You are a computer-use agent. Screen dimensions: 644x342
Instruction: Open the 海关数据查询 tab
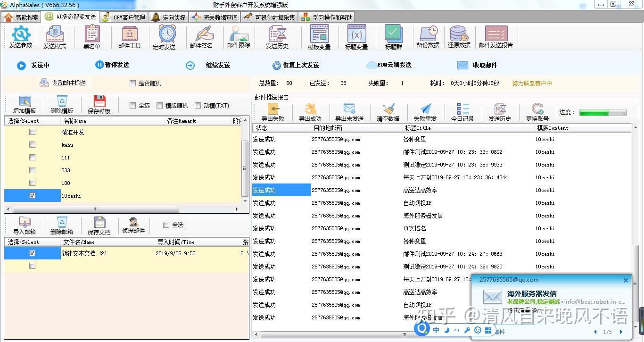point(215,17)
